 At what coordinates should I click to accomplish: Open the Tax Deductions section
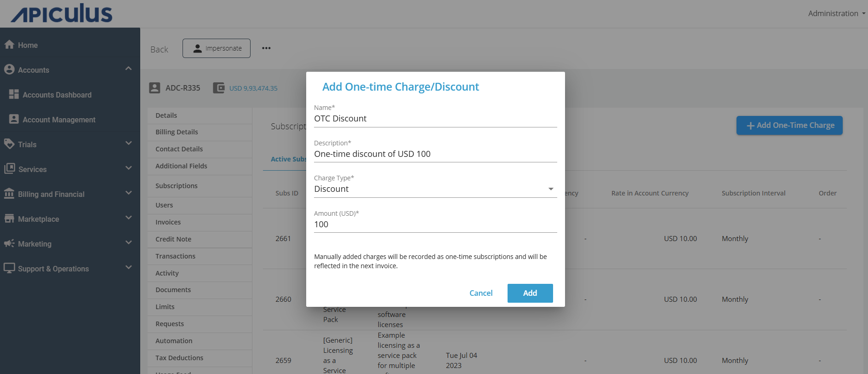coord(200,358)
